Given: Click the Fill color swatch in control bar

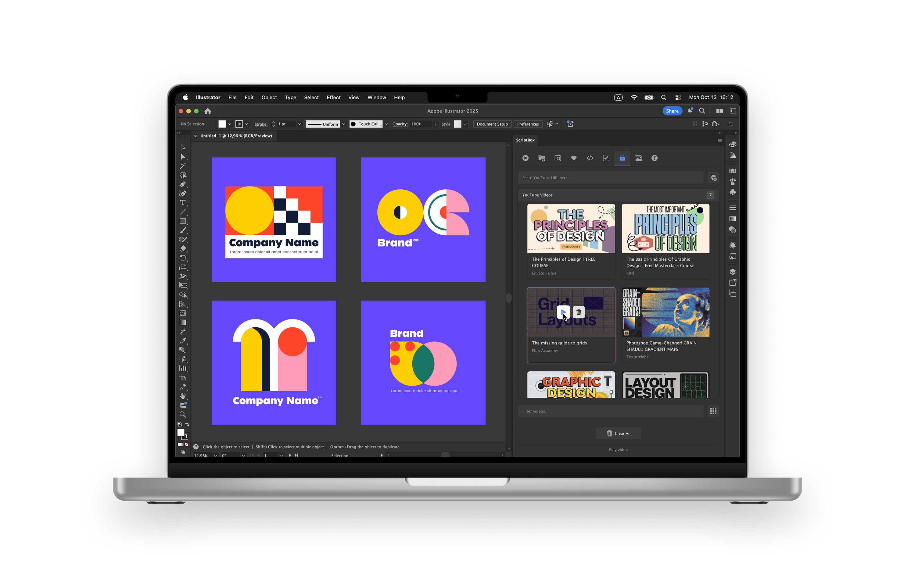Looking at the screenshot, I should (222, 124).
